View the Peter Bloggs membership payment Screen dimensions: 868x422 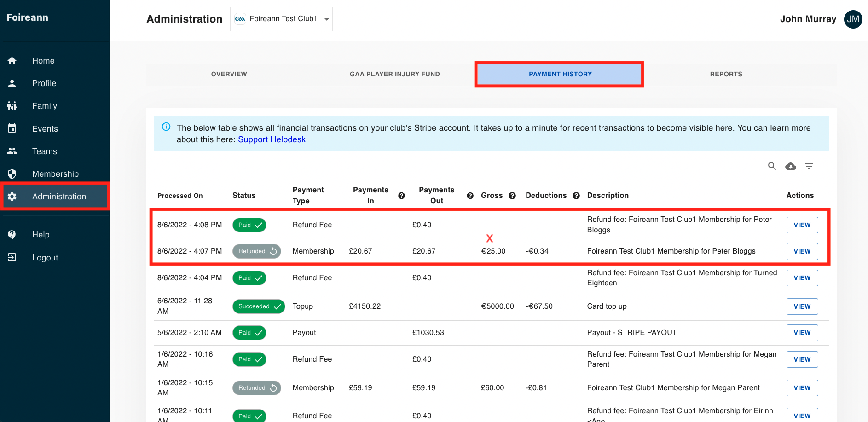(802, 251)
